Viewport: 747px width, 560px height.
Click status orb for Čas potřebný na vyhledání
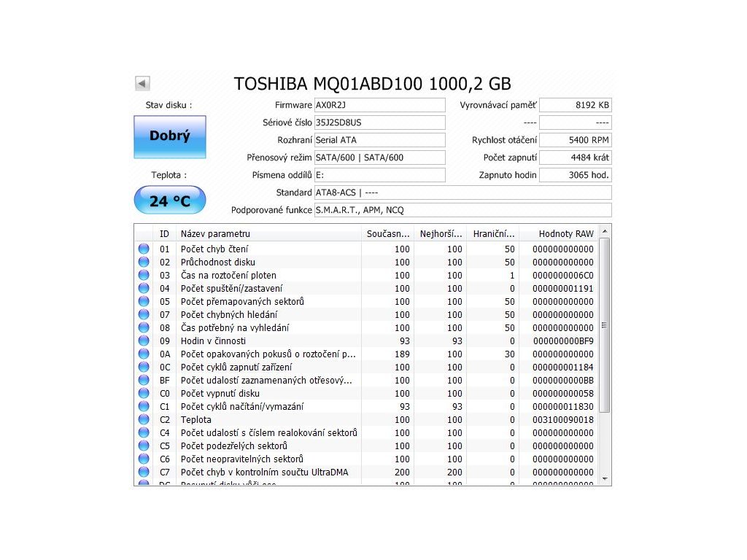(x=144, y=327)
